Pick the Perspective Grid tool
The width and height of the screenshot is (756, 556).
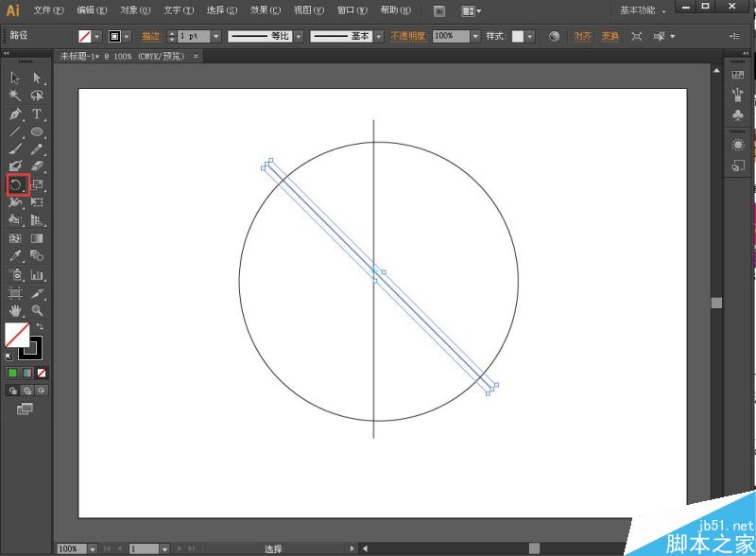(x=37, y=220)
